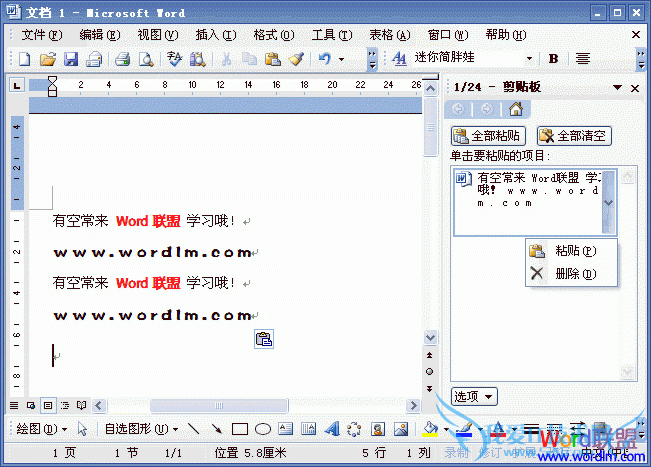Select the Line drawing tool
This screenshot has width=651, height=467.
(x=193, y=429)
